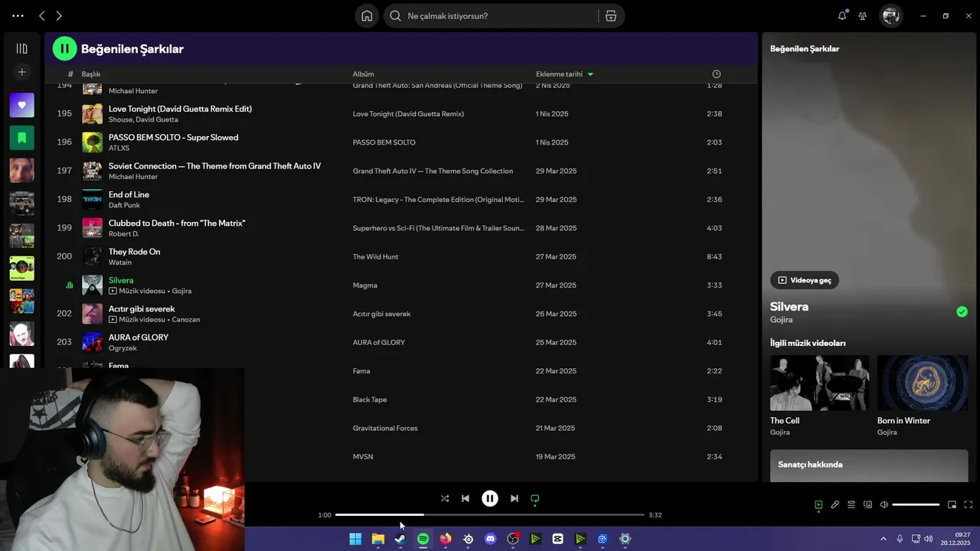Enter full screen mode
The image size is (980, 551).
pos(969,504)
